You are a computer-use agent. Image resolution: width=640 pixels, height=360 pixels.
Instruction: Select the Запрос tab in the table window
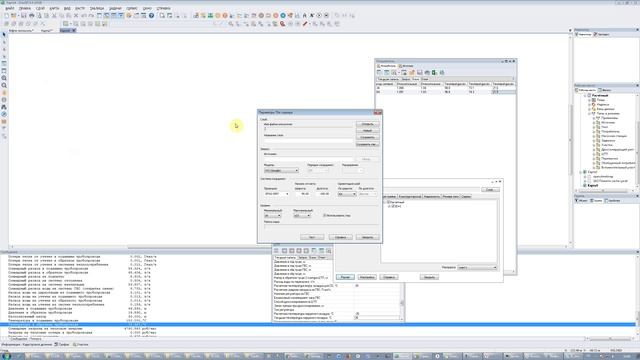(x=405, y=79)
